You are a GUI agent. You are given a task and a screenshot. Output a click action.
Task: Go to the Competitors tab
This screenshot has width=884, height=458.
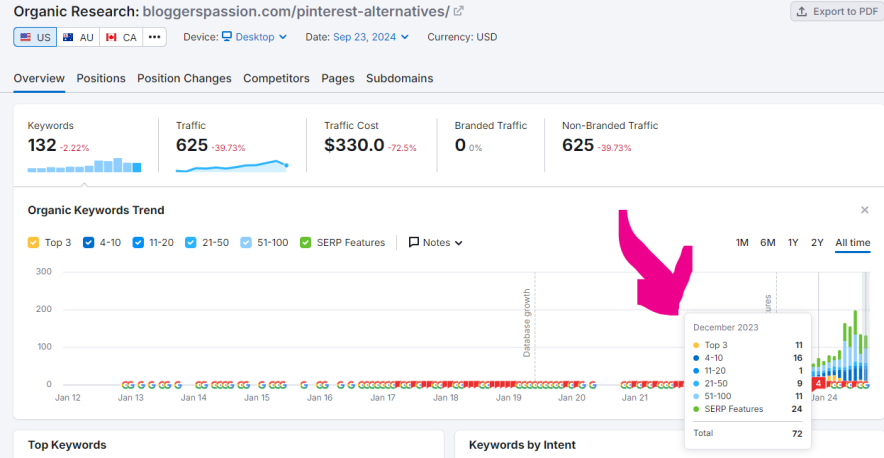(x=276, y=78)
